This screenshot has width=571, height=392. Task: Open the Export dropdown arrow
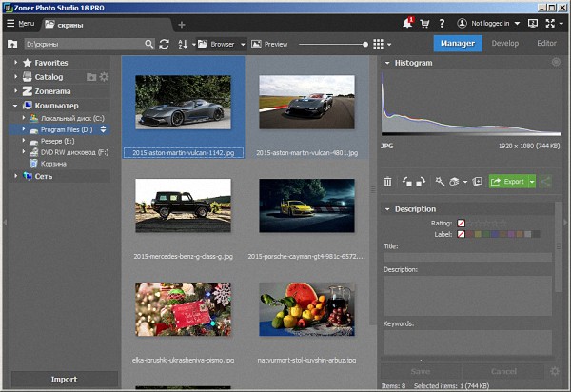(532, 182)
